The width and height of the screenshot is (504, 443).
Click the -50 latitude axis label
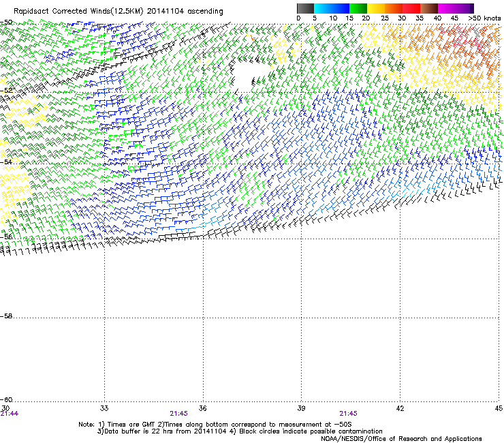(6, 22)
